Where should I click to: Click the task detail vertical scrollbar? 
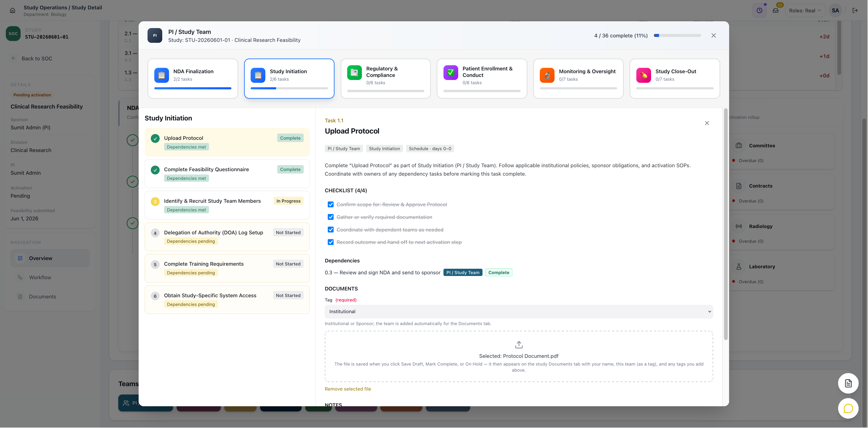pos(725,224)
